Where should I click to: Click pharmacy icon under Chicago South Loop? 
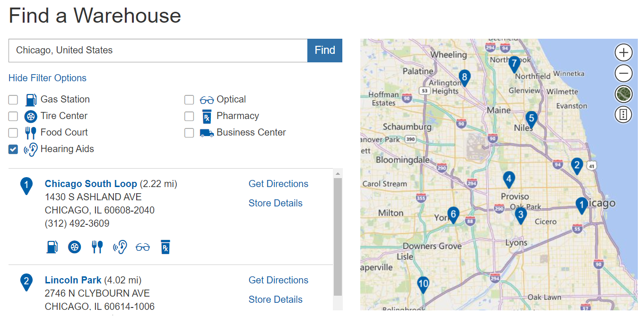pyautogui.click(x=165, y=247)
